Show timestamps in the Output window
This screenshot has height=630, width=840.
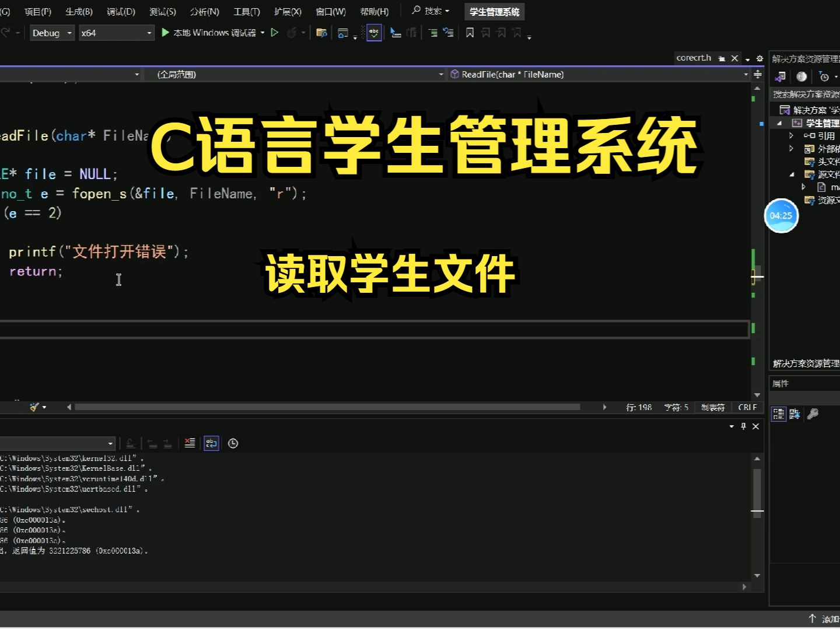pos(233,443)
